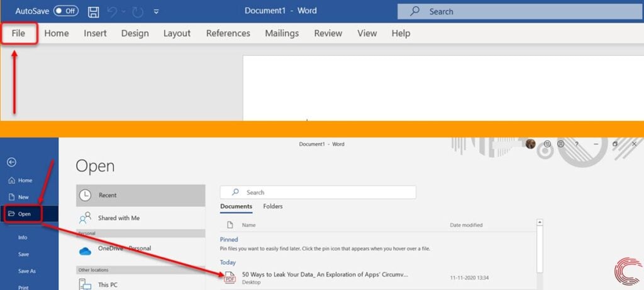Click the Undo arrow icon
644x290 pixels.
(x=112, y=11)
